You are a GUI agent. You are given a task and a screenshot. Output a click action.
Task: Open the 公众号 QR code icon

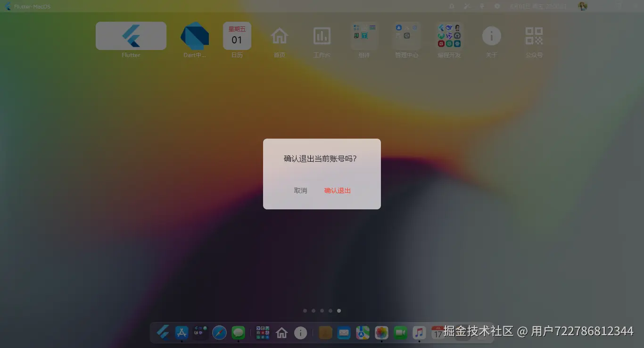tap(534, 35)
